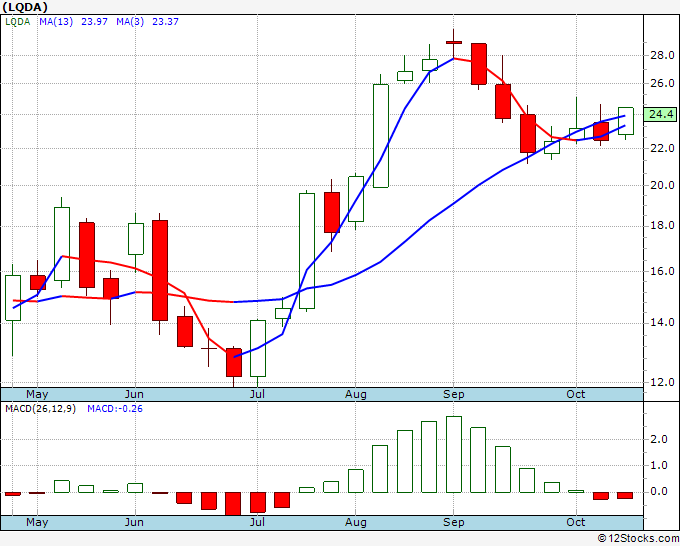Click Aug on the price chart date axis
The height and width of the screenshot is (546, 680).
tap(356, 394)
